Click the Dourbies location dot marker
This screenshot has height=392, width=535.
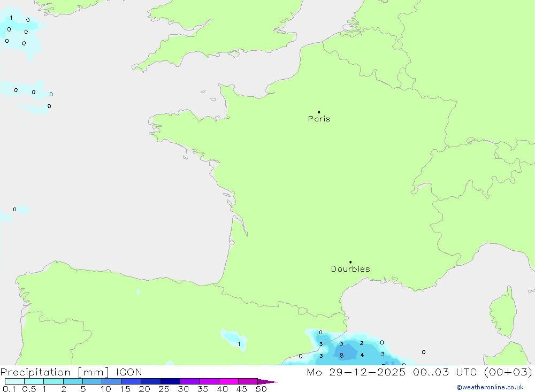pos(350,262)
